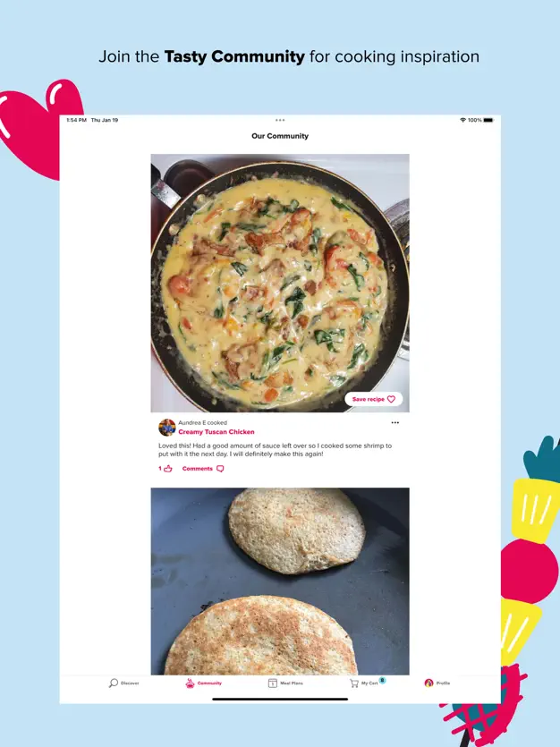The image size is (560, 747).
Task: Click the cart item count badge
Action: (382, 680)
